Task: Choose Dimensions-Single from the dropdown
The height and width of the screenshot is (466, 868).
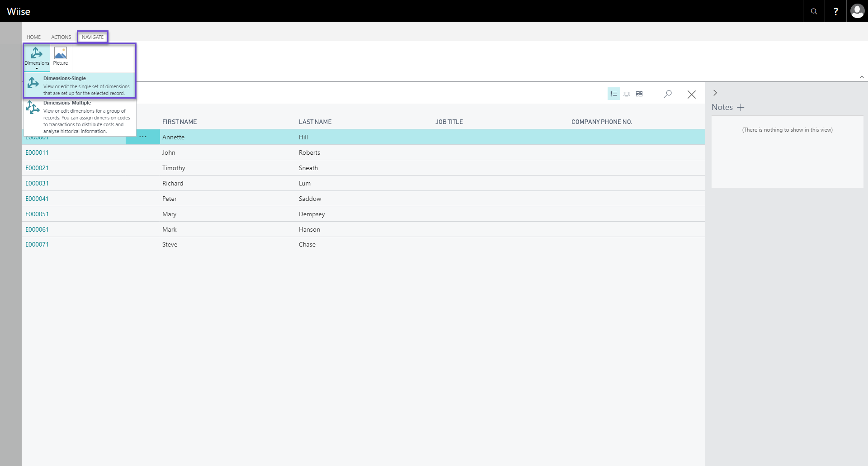Action: point(80,85)
